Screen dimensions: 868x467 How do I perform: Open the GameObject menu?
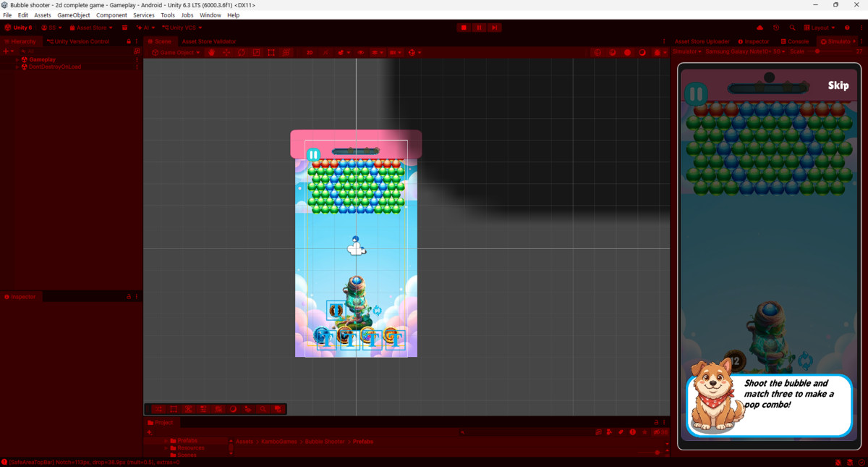click(x=74, y=15)
